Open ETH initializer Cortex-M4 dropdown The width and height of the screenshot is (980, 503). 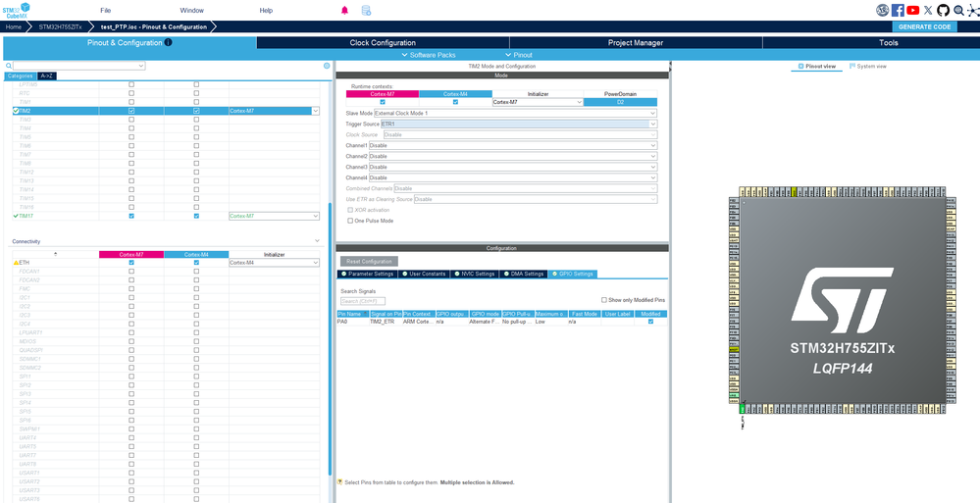tap(274, 263)
